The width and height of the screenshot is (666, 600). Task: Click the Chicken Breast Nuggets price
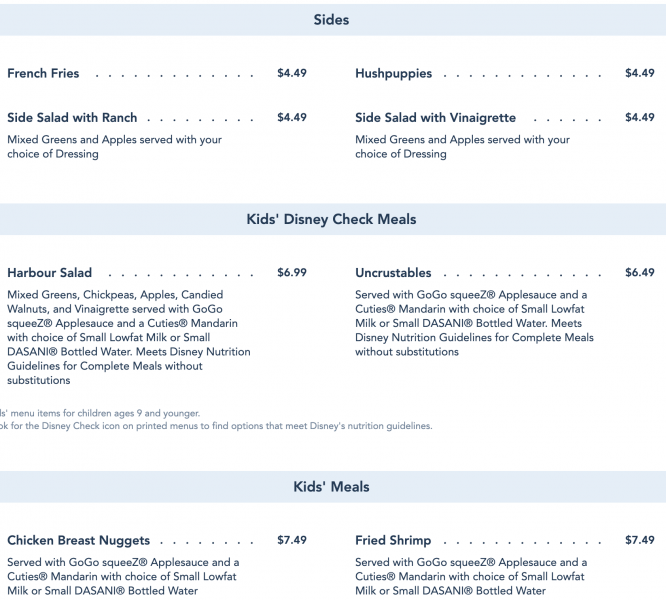[292, 541]
